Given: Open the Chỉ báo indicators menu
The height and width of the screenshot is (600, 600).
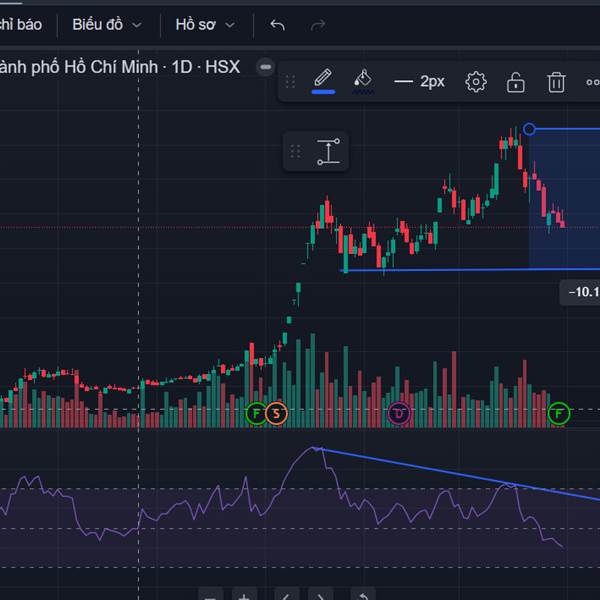Looking at the screenshot, I should tap(20, 24).
